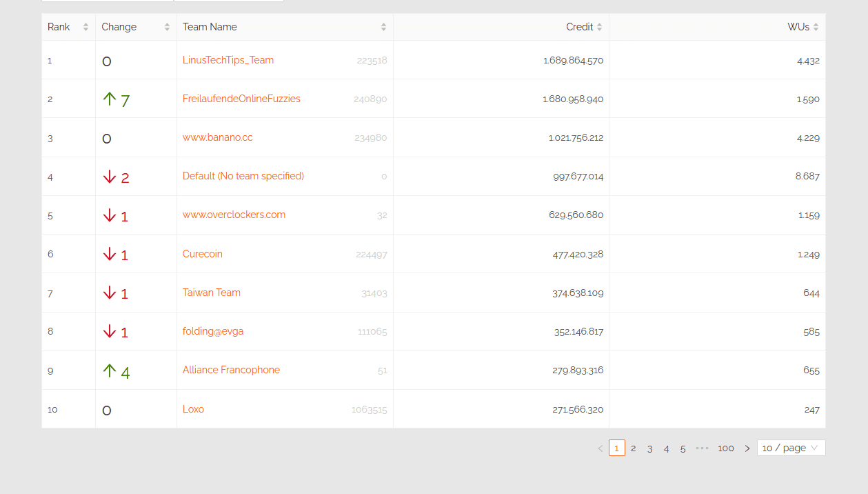Screen dimensions: 868x494
Task: Click team ID 234980
Action: click(371, 138)
